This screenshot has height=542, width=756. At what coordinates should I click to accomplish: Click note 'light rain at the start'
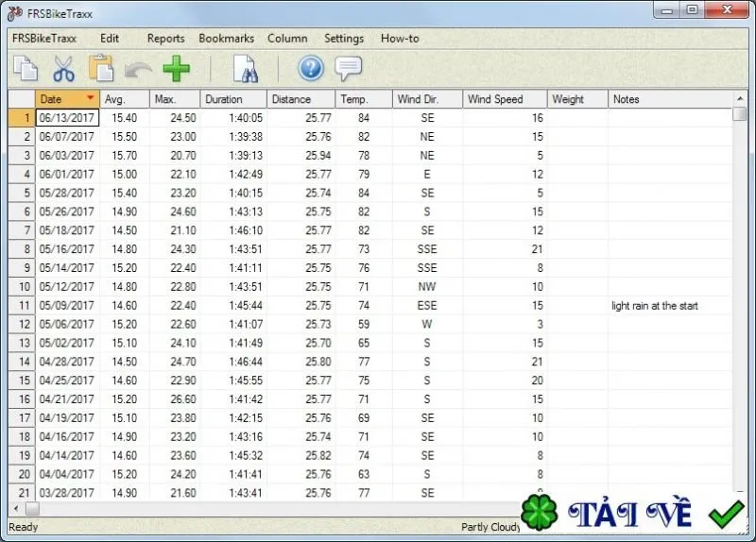pyautogui.click(x=654, y=305)
